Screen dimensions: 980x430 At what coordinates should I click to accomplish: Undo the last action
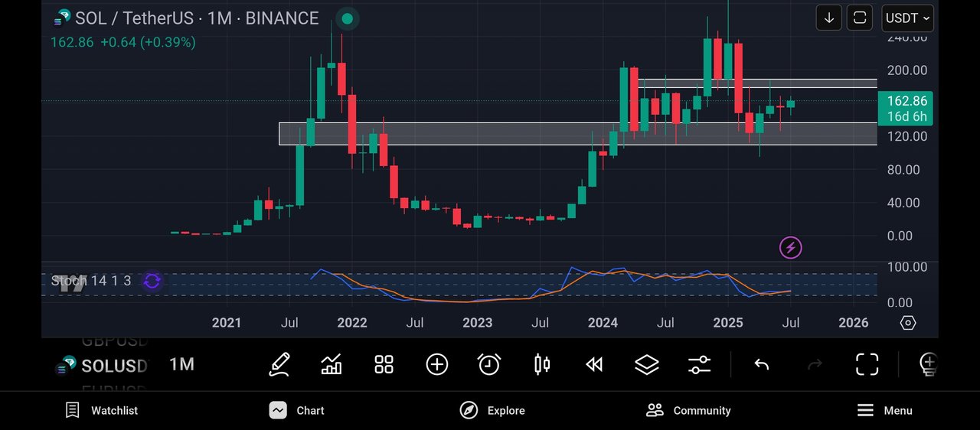[761, 364]
